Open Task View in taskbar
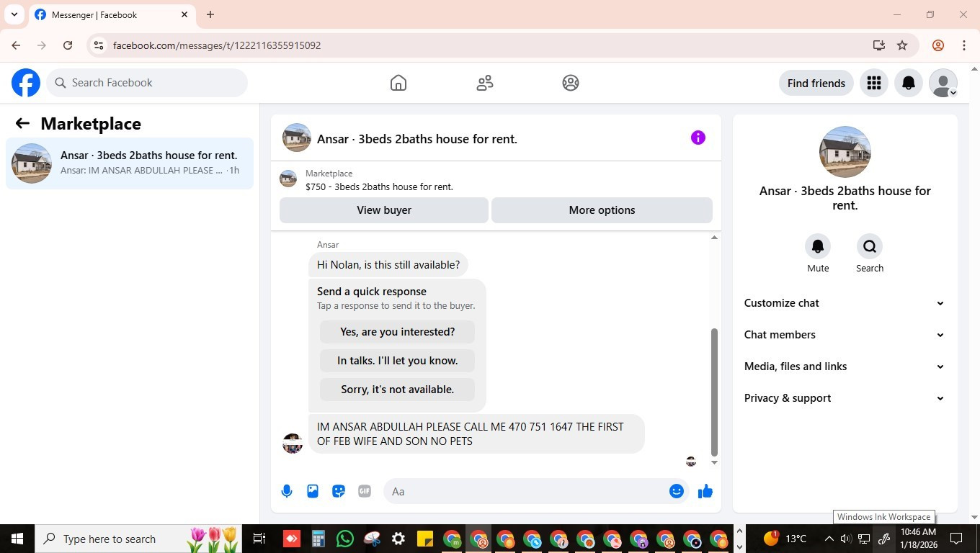 click(x=259, y=539)
